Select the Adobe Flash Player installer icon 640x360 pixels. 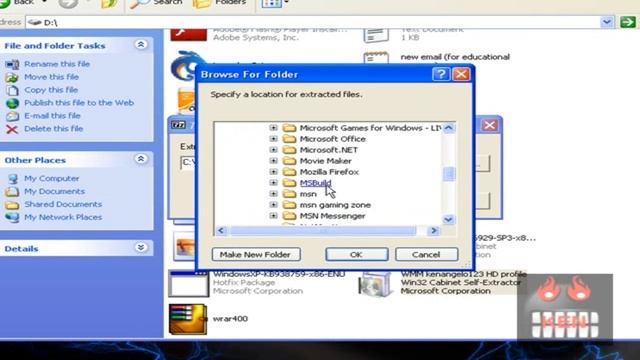point(188,34)
